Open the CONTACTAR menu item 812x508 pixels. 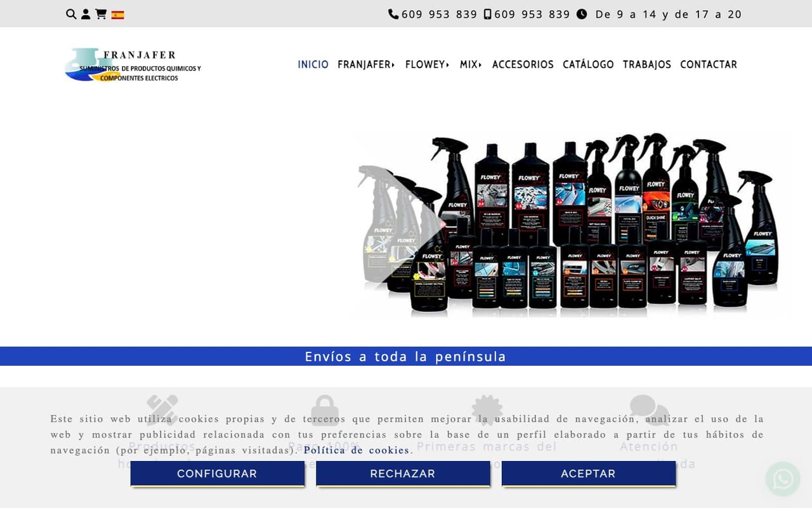pyautogui.click(x=709, y=64)
